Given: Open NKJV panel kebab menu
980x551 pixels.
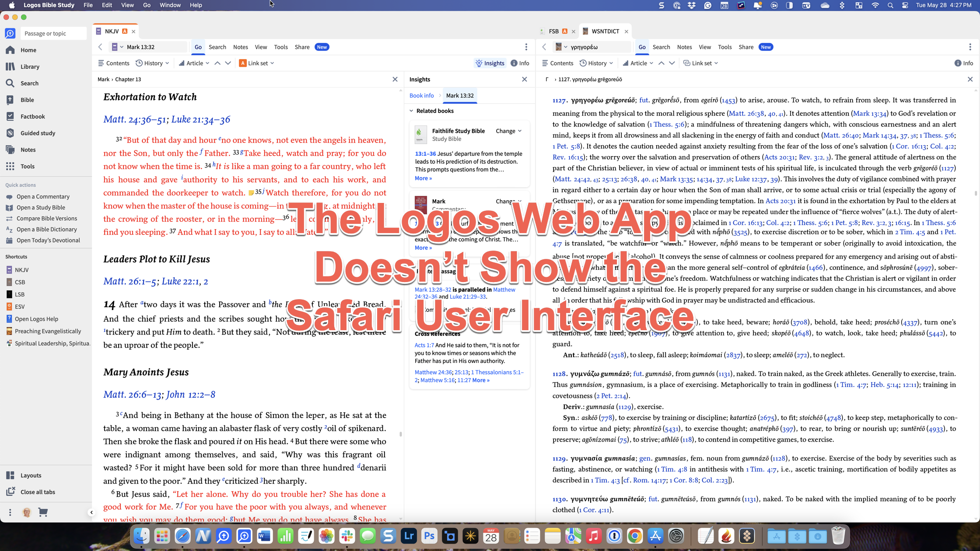Looking at the screenshot, I should pos(526,47).
